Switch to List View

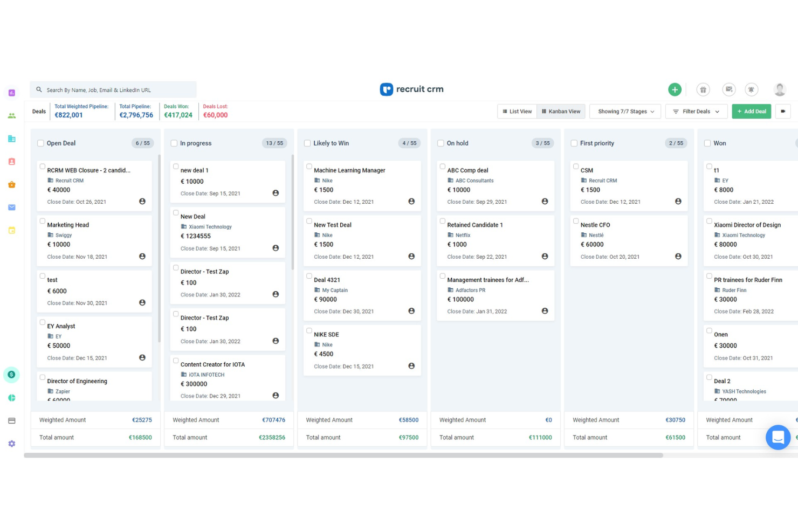pos(517,112)
